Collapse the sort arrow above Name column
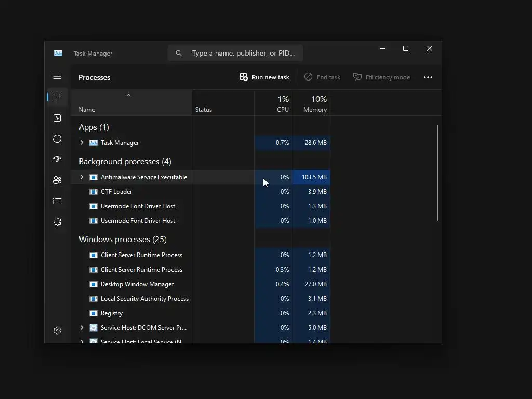Screen dimensions: 532x399 click(129, 96)
